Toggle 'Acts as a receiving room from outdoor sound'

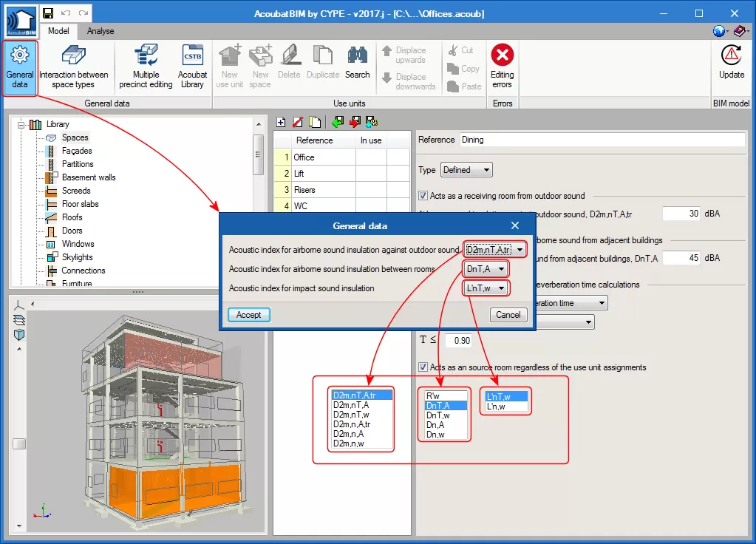[x=423, y=196]
